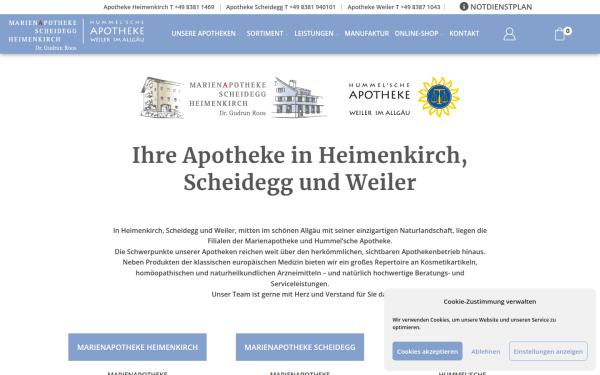Image resolution: width=600 pixels, height=375 pixels.
Task: Click the Scheidegg building sketch image
Action: click(299, 98)
